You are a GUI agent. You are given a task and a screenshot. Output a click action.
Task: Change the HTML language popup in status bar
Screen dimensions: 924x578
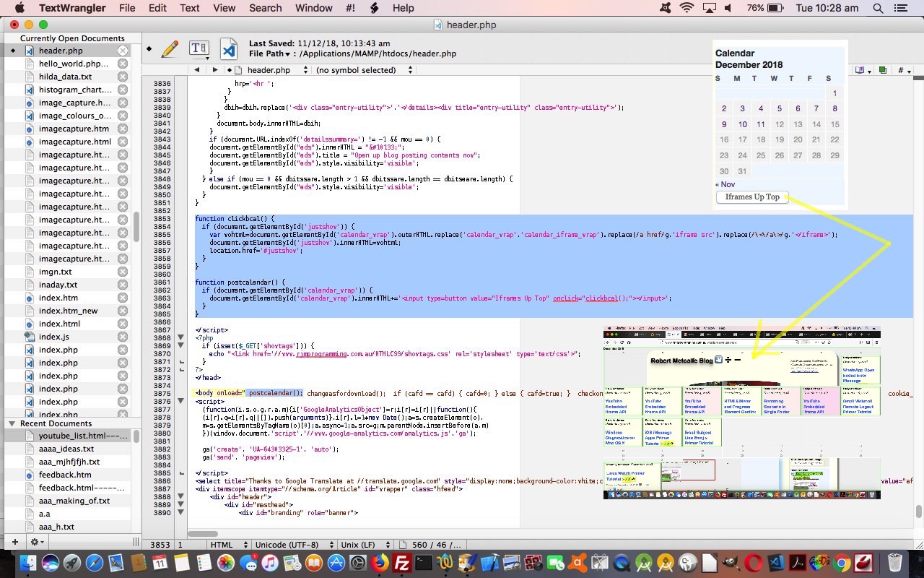tap(229, 545)
